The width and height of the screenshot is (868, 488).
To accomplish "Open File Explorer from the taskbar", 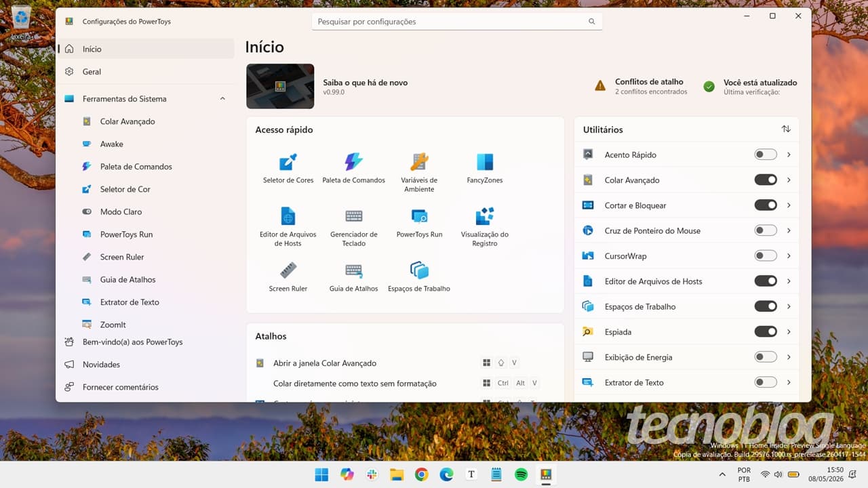I will 397,474.
